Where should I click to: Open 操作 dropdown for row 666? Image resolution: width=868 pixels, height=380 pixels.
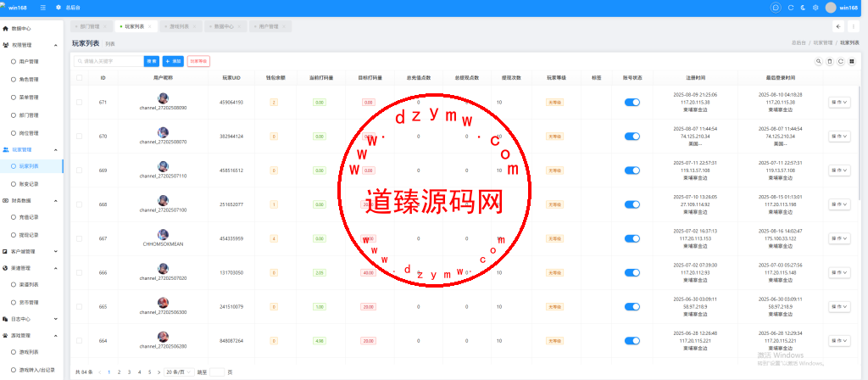click(x=839, y=272)
